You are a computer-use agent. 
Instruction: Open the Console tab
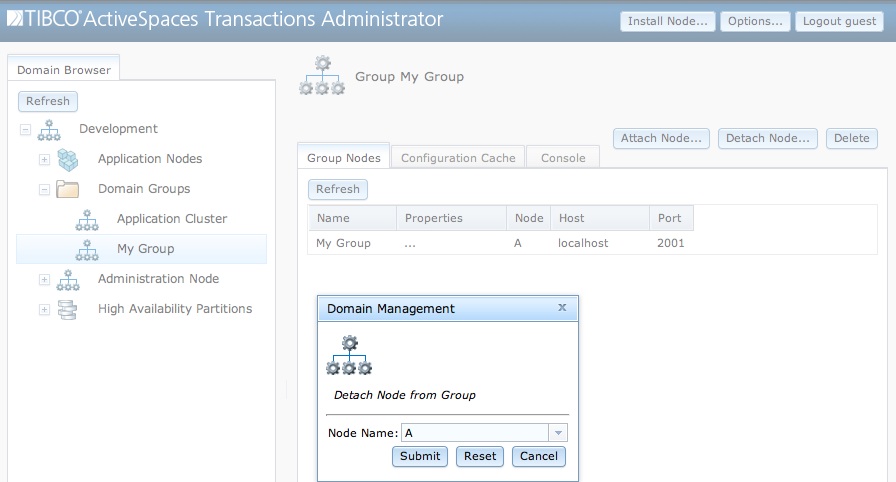(563, 158)
